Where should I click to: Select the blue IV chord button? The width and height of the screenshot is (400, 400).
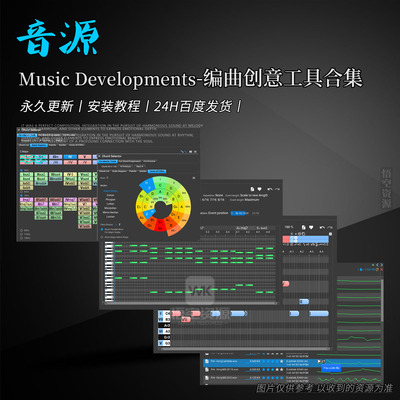point(70,157)
